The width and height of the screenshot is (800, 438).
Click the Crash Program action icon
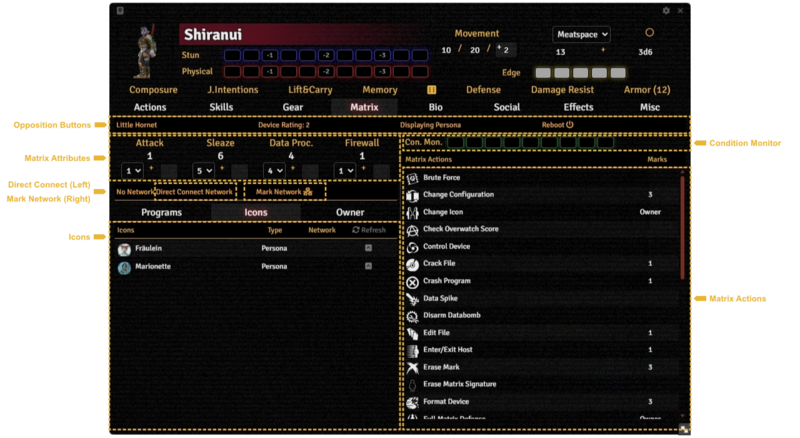point(412,281)
